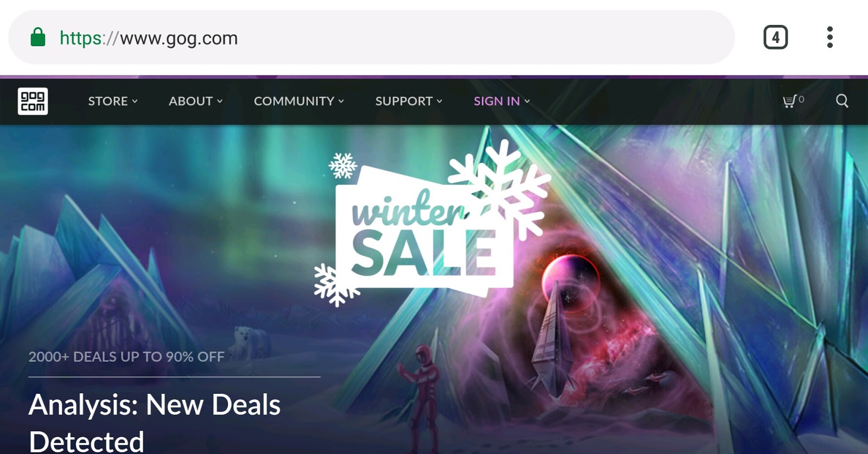This screenshot has width=868, height=454.
Task: Click the cart item count number
Action: (801, 99)
